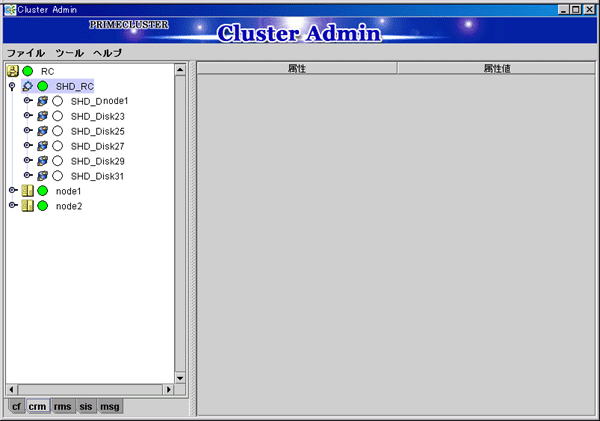Click the tree scroll up arrow

pos(180,70)
